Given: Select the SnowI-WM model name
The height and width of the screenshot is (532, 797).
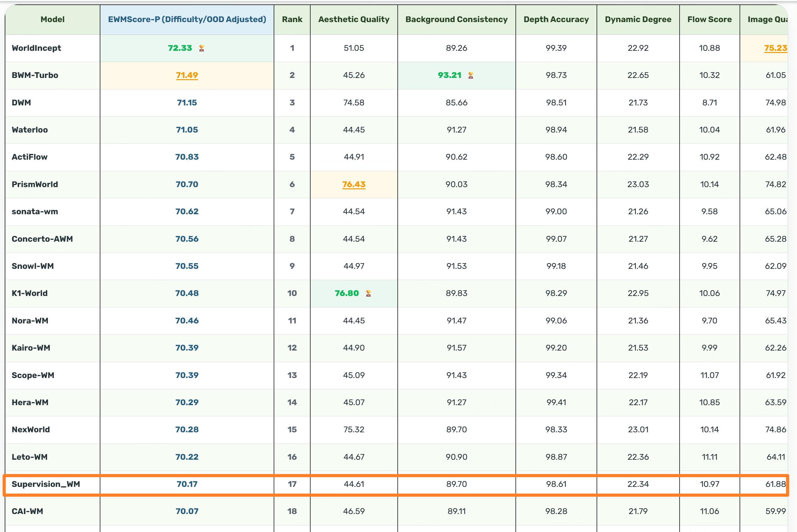Looking at the screenshot, I should coord(33,266).
